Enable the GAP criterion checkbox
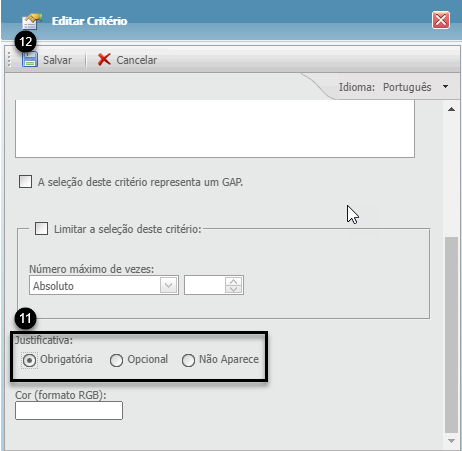Image resolution: width=462 pixels, height=451 pixels. click(x=25, y=182)
